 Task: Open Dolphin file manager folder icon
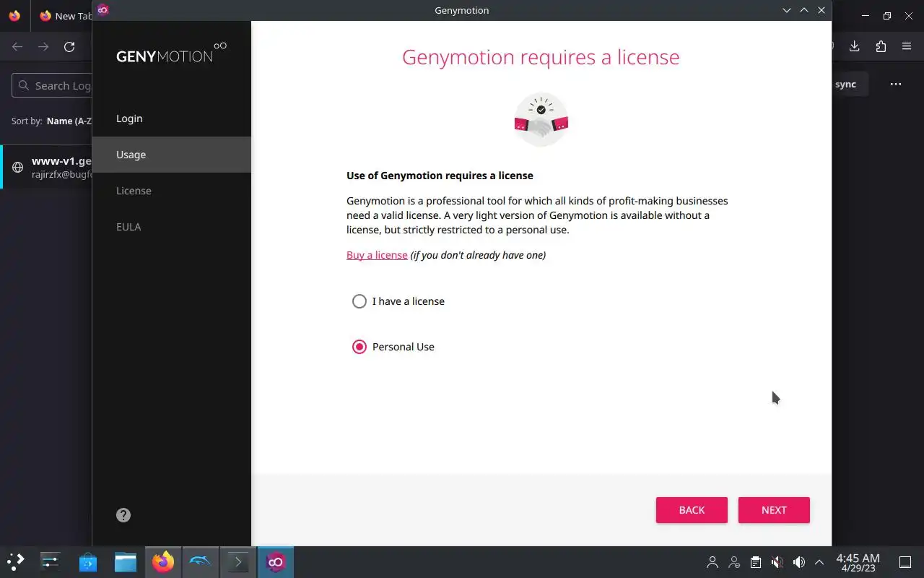tap(126, 561)
